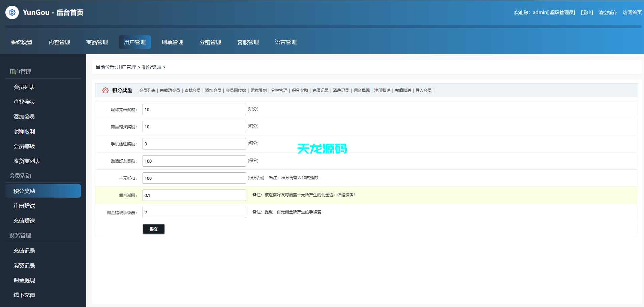Click the 提交 submit button
The width and height of the screenshot is (644, 307).
153,229
